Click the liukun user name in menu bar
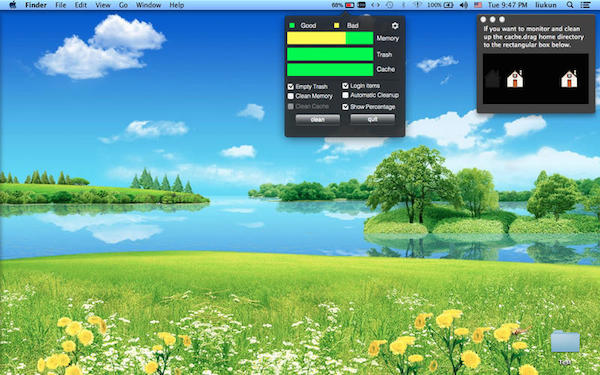This screenshot has height=375, width=600. [x=546, y=5]
